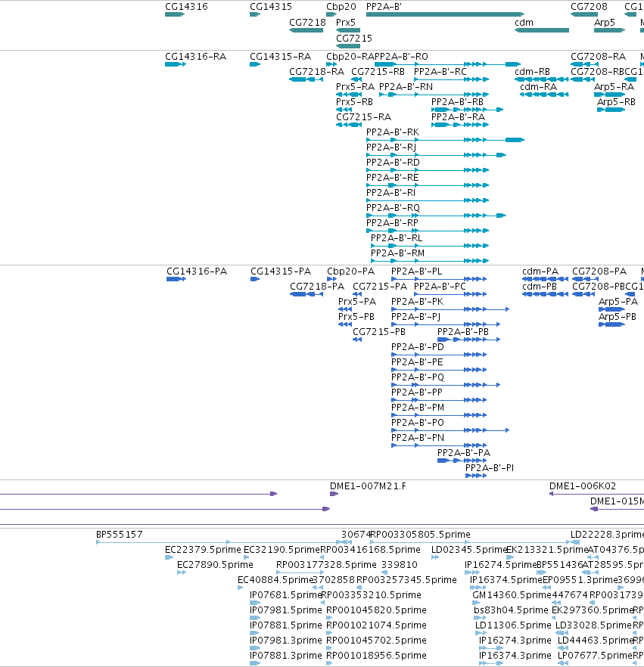The height and width of the screenshot is (667, 644).
Task: Open transcript PP2A-B'-RK
Action: pos(393,132)
